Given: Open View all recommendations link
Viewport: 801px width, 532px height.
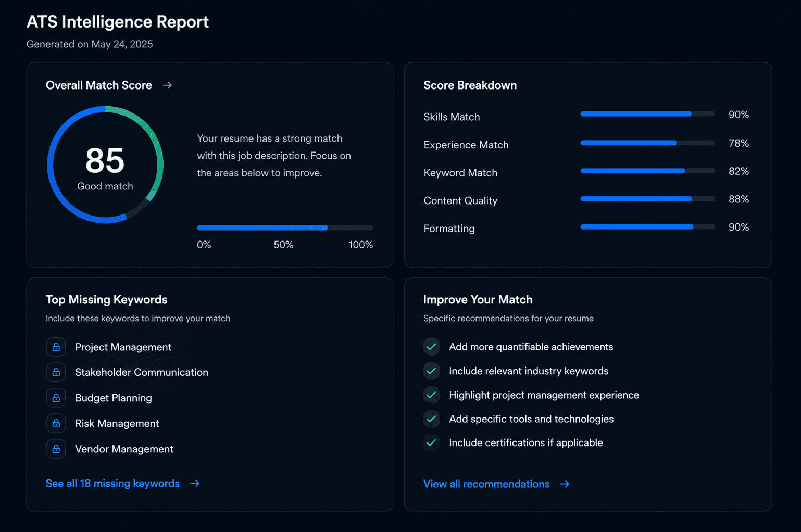Looking at the screenshot, I should (x=486, y=484).
